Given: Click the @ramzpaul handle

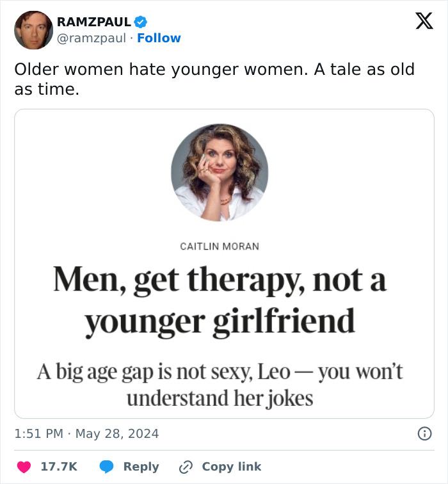Looking at the screenshot, I should coord(92,38).
